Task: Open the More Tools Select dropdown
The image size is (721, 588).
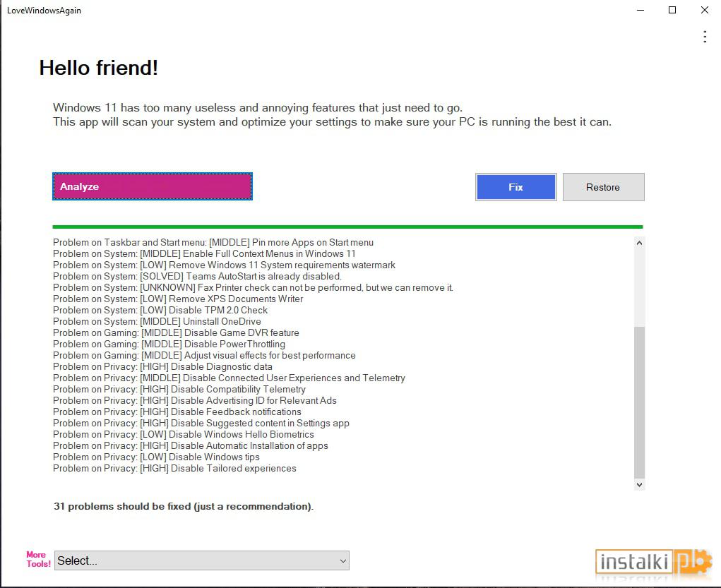Action: click(x=202, y=560)
